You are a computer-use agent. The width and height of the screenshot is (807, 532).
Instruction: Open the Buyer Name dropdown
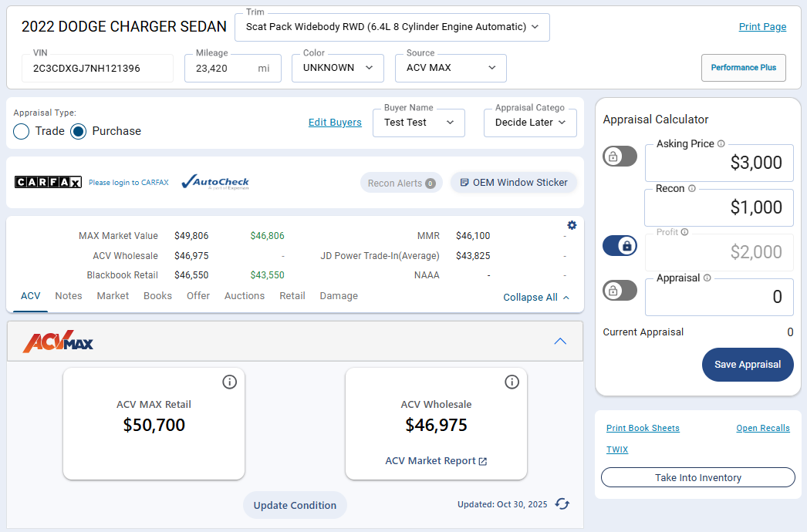419,123
